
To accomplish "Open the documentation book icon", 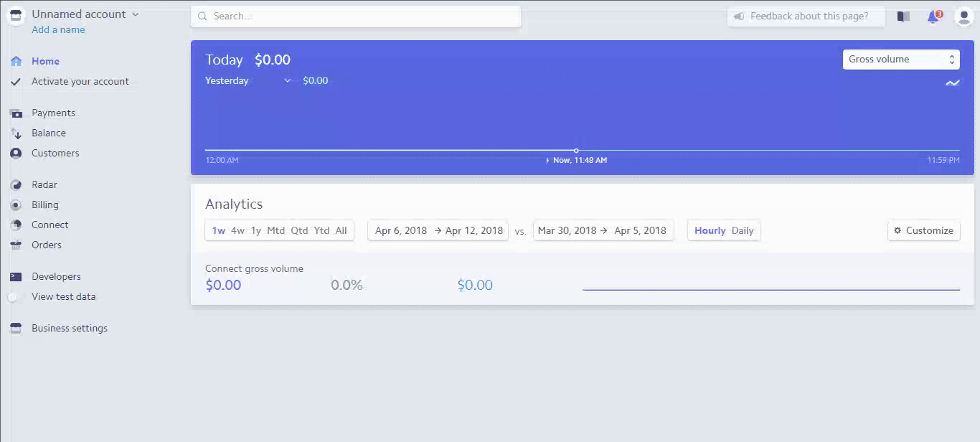I will pyautogui.click(x=903, y=17).
